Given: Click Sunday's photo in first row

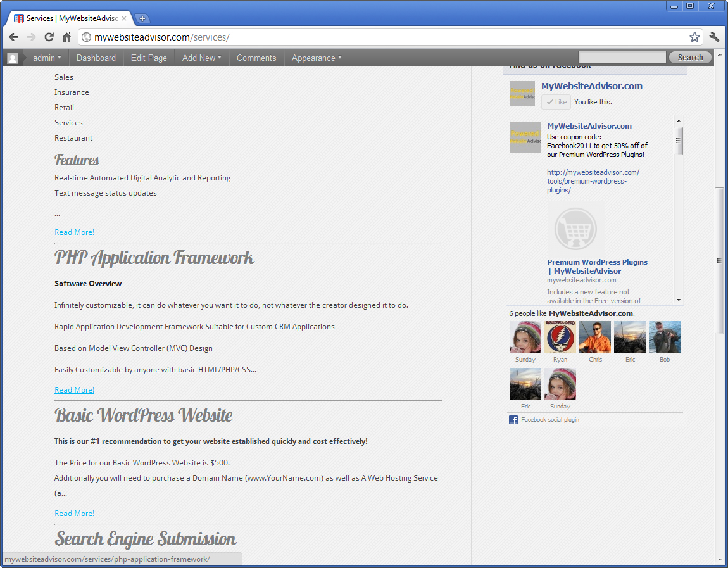Looking at the screenshot, I should (525, 337).
